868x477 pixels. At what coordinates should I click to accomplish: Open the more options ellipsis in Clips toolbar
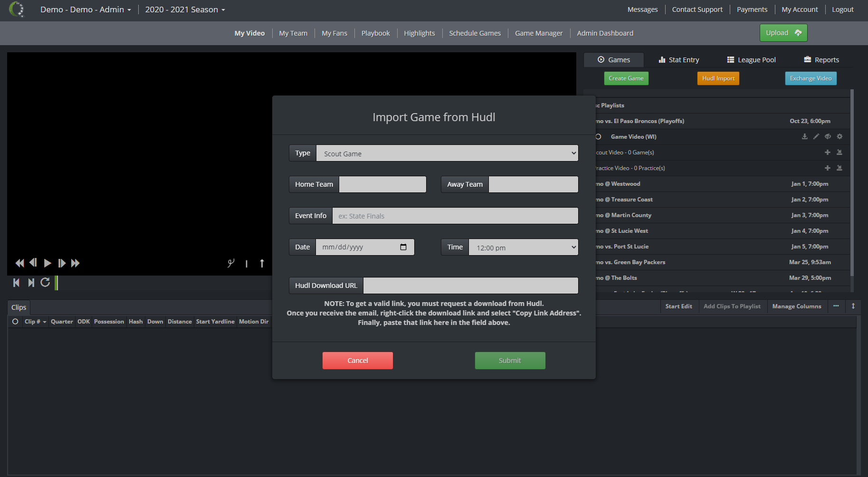click(x=836, y=306)
